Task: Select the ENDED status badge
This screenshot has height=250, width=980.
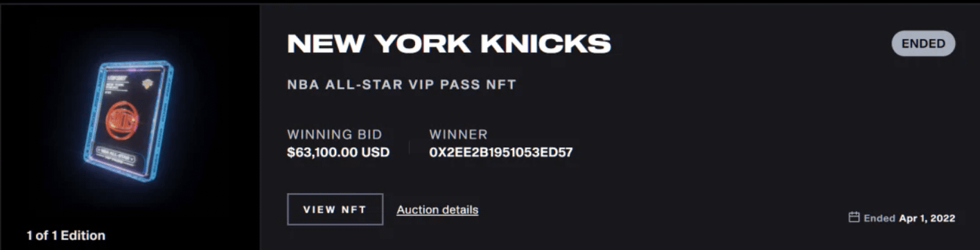Action: tap(923, 44)
